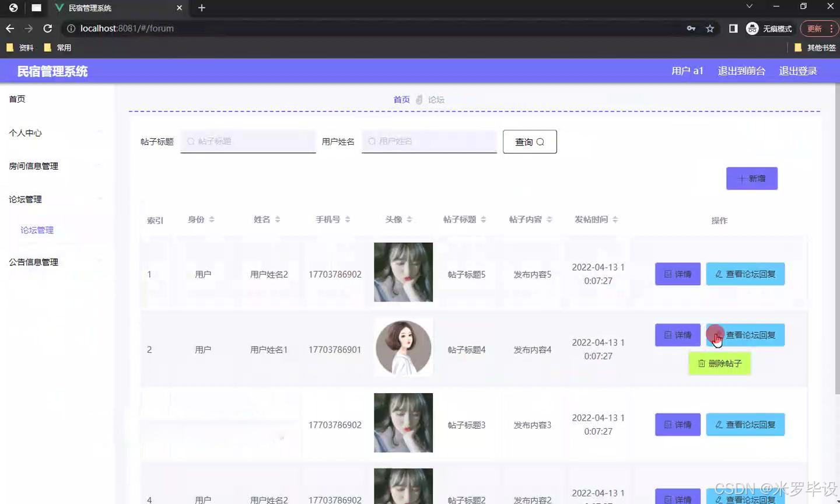Expand the 公告信息管理 sidebar section
The width and height of the screenshot is (840, 504).
32,262
